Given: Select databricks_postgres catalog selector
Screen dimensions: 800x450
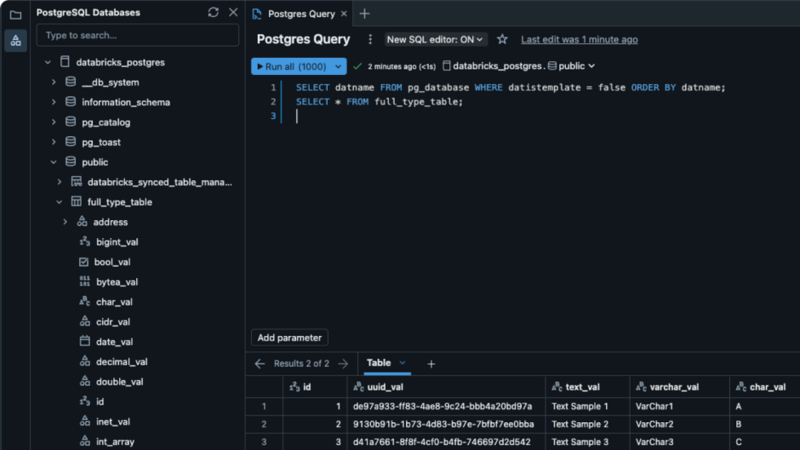Looking at the screenshot, I should click(x=492, y=66).
